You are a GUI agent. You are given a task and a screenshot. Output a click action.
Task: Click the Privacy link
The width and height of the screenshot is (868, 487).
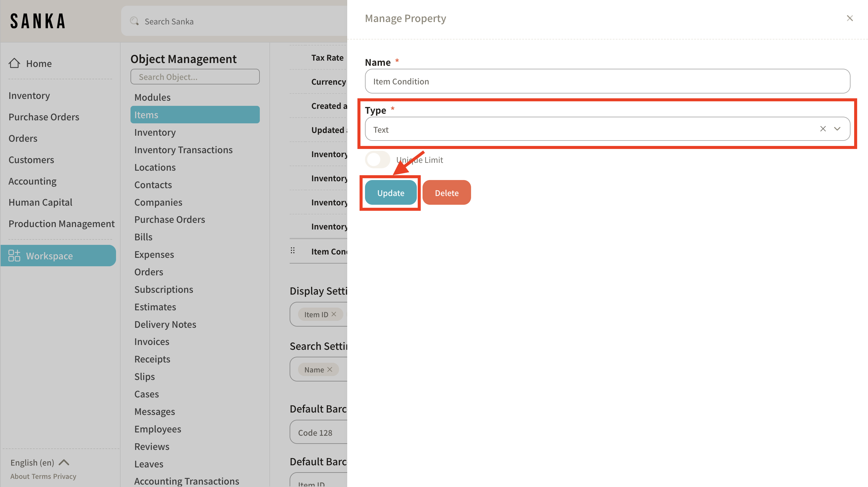click(65, 476)
